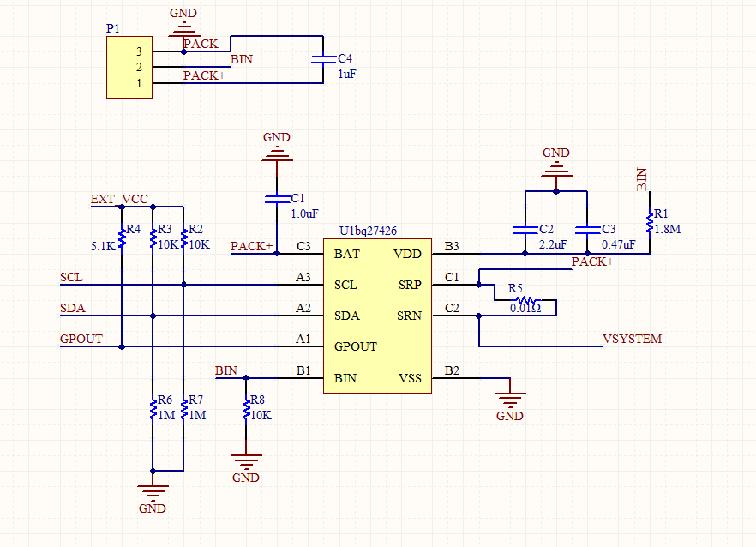This screenshot has height=547, width=756.
Task: Select the GND symbol above C2 and C3
Action: click(556, 169)
